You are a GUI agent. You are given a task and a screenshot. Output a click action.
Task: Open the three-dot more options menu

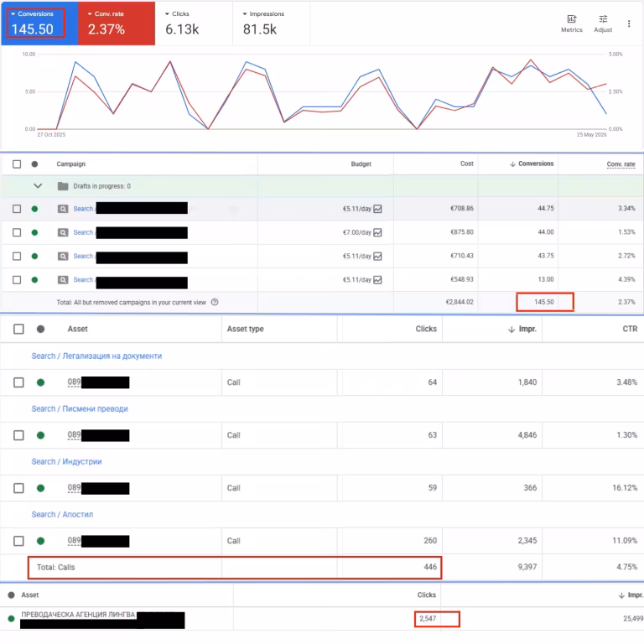[x=628, y=23]
